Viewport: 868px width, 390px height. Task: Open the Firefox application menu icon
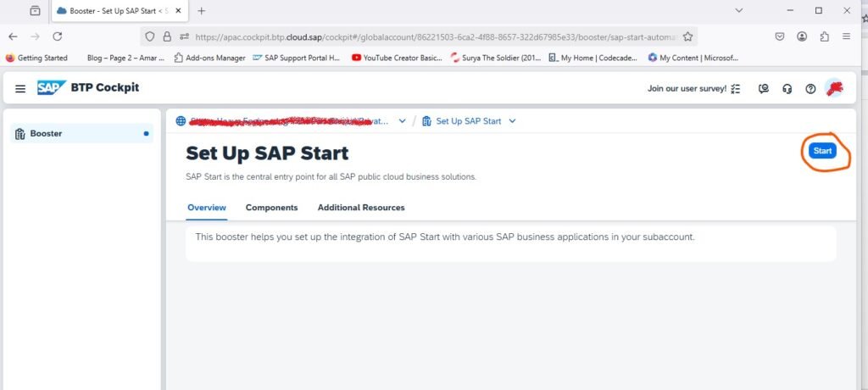[x=847, y=36]
